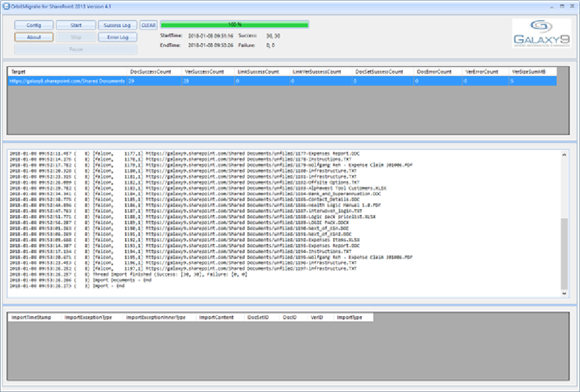
Task: Click the DocID column header
Action: 293,317
